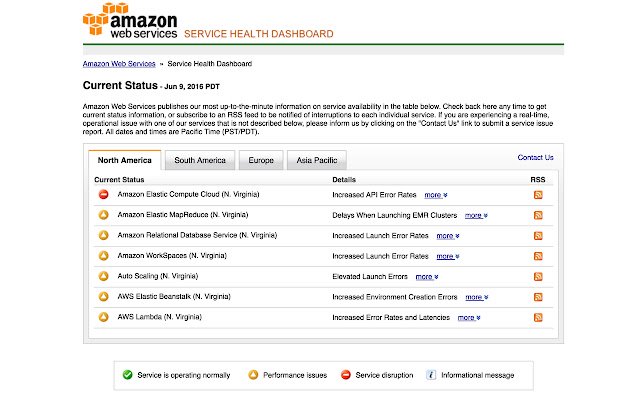Open RSS feed for Amazon Elastic MapReduce
The height and width of the screenshot is (400, 640).
538,215
